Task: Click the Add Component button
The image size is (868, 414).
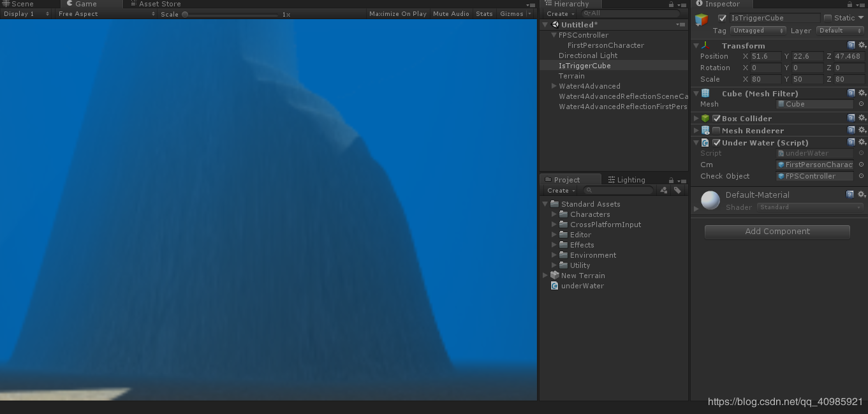Action: tap(777, 231)
